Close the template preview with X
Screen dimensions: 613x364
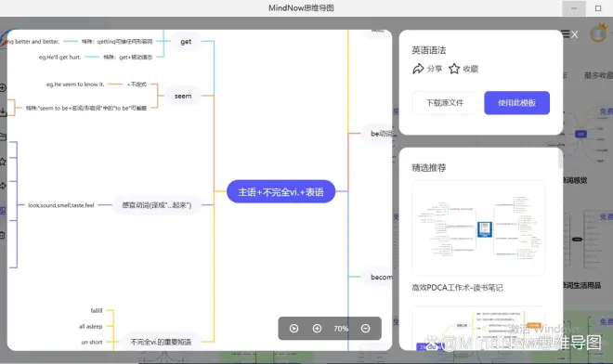(574, 34)
